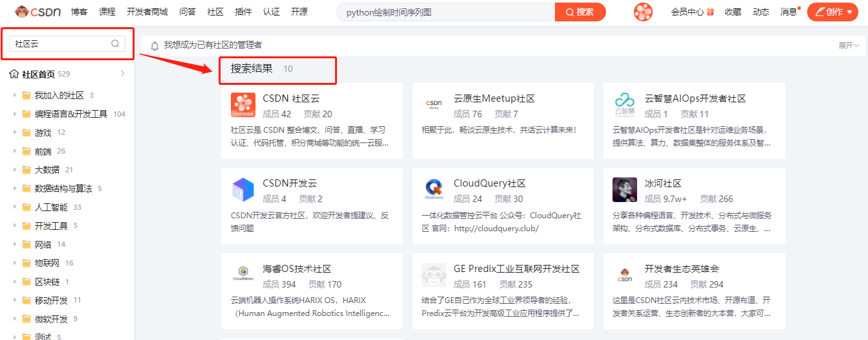Viewport: 868px width, 340px height.
Task: Click the folder icon beside 物联网
Action: (27, 263)
